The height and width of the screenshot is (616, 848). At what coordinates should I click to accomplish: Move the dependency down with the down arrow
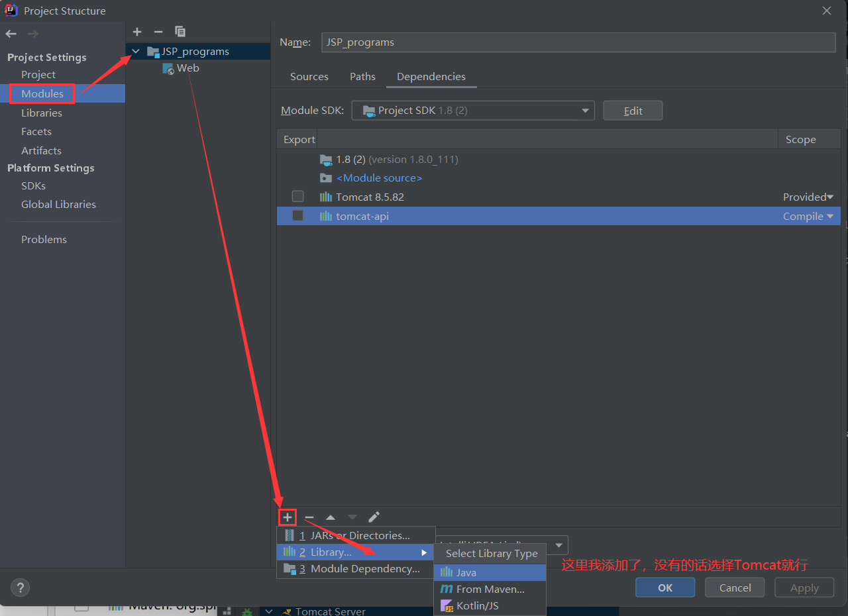352,517
